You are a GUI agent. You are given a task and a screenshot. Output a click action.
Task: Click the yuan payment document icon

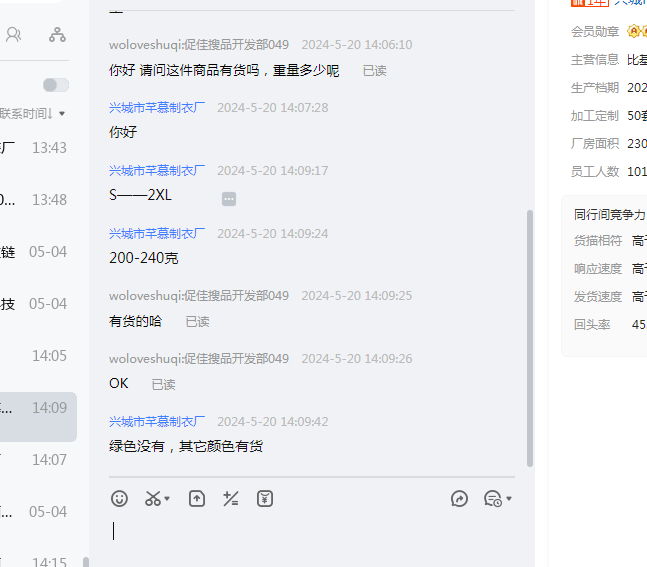point(264,498)
